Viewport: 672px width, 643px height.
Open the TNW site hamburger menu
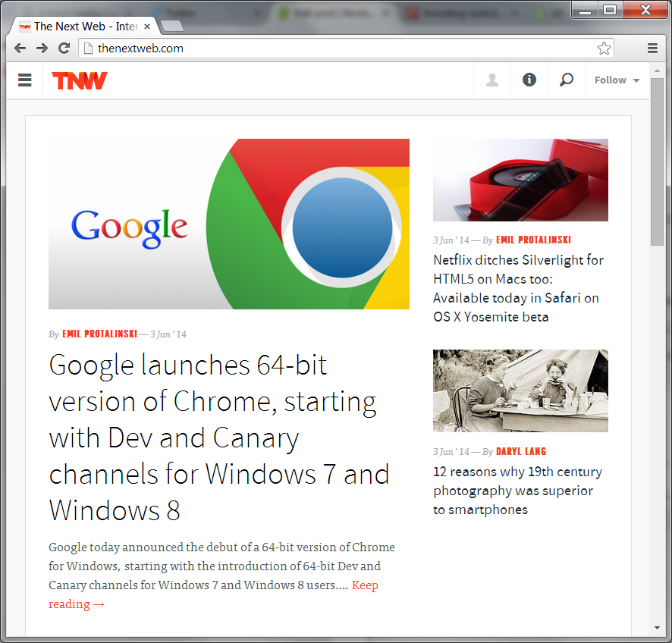[x=25, y=80]
